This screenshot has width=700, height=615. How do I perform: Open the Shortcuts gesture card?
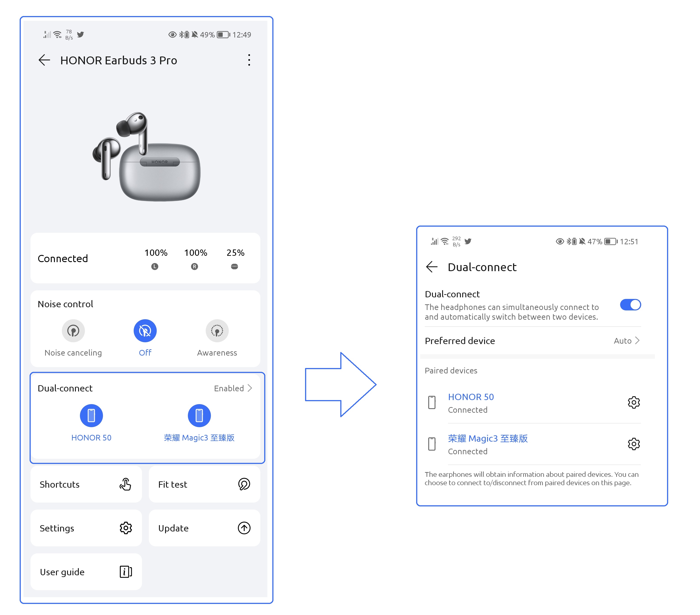(x=86, y=484)
